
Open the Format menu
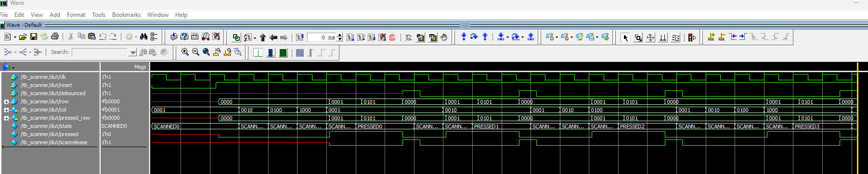tap(76, 15)
